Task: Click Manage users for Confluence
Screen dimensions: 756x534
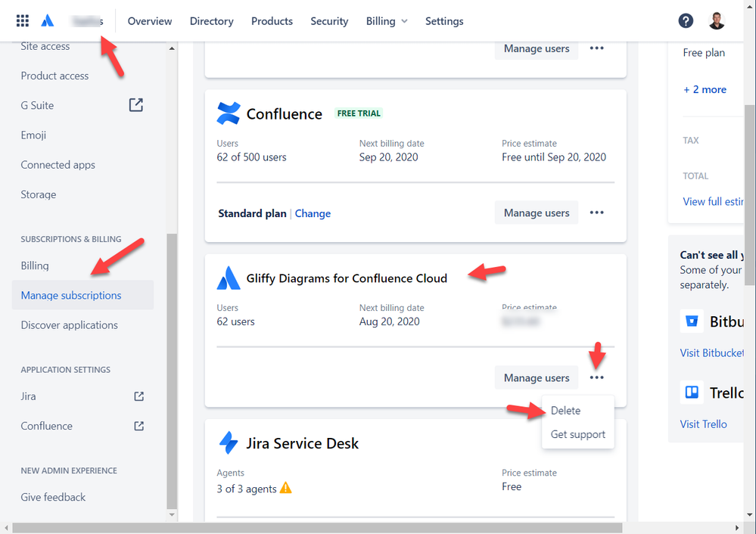Action: coord(536,213)
